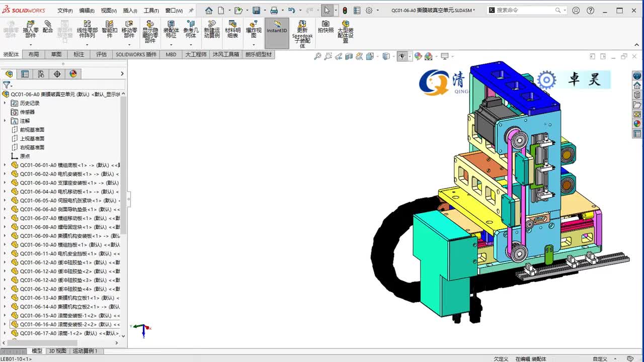The image size is (644, 362).
Task: Open the 工具(T) menu
Action: [151, 11]
